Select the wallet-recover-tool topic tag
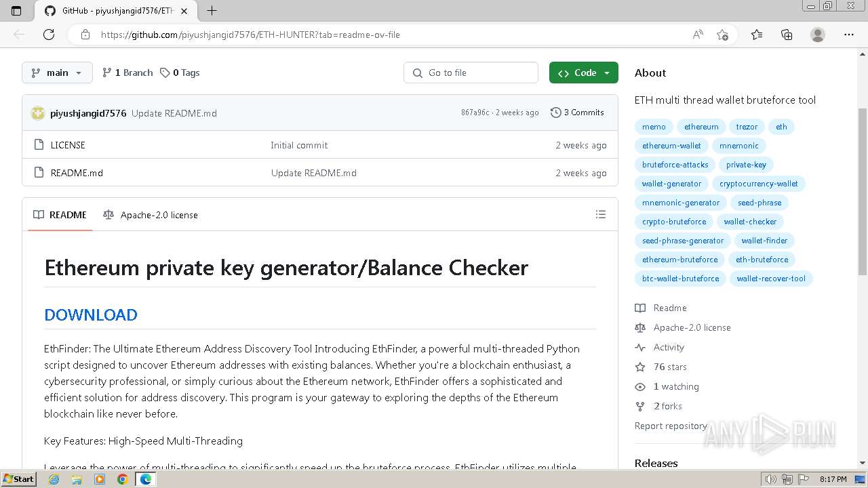 [771, 279]
